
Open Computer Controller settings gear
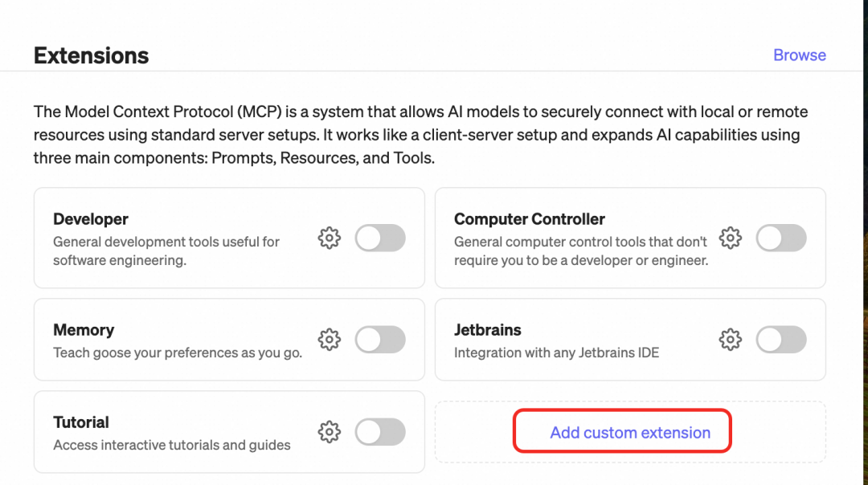730,238
